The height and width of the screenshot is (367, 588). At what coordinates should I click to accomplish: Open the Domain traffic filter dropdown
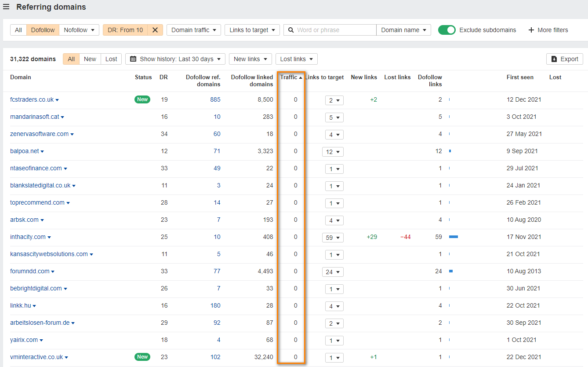coord(193,29)
